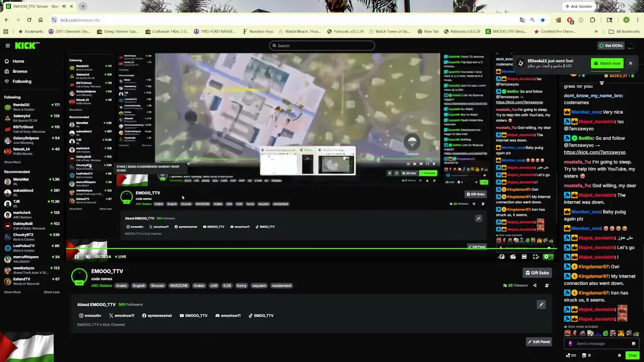The height and width of the screenshot is (362, 644).
Task: Expand Recommended list with Show More
Action: tap(13, 292)
